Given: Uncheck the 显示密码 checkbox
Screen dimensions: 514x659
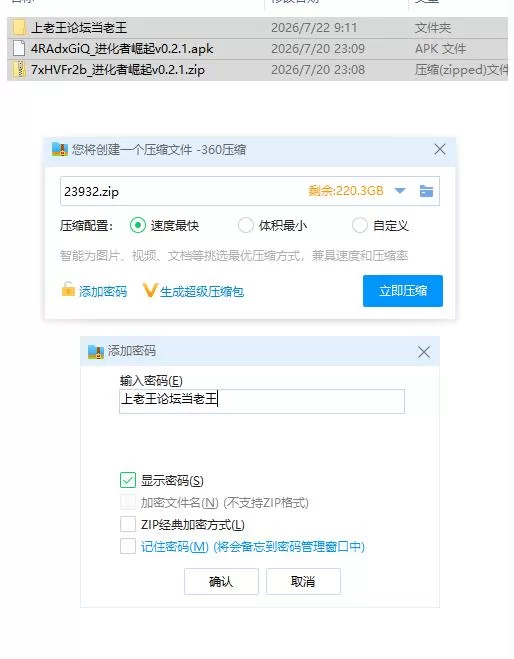Looking at the screenshot, I should pyautogui.click(x=128, y=480).
